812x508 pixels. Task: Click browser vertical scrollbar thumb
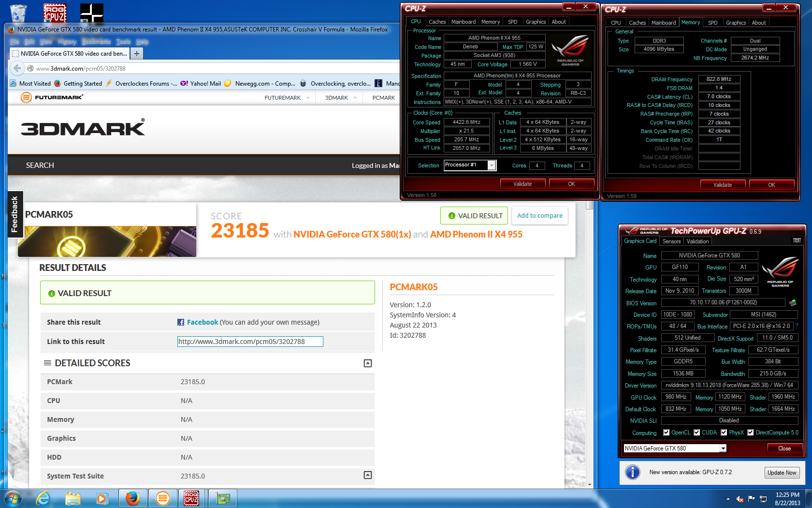590,205
